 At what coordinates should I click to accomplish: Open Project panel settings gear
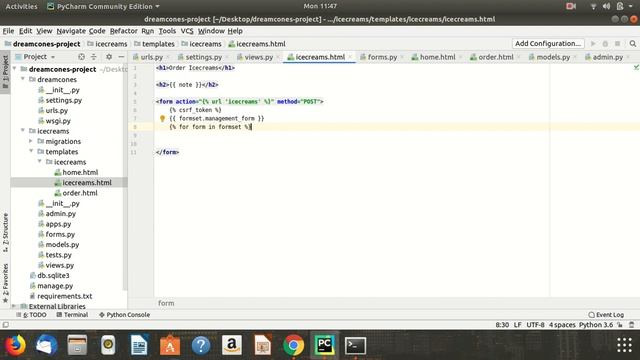(109, 57)
